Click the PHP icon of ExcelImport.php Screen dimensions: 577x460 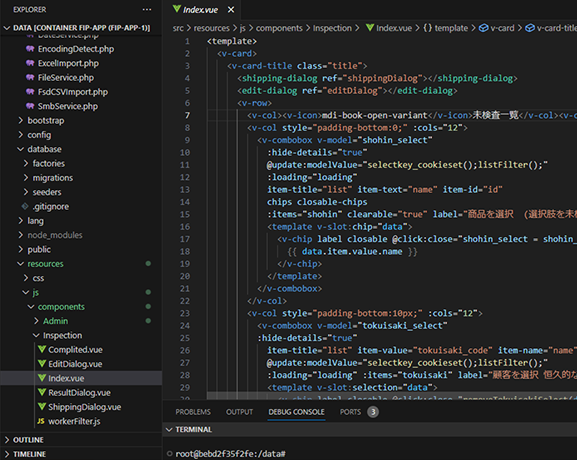[30, 63]
